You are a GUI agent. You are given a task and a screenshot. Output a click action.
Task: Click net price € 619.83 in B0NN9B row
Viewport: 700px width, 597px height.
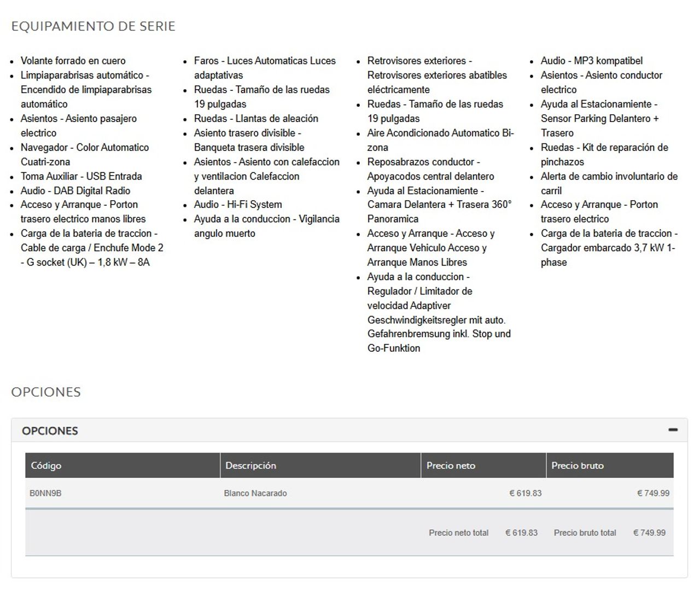coord(526,493)
